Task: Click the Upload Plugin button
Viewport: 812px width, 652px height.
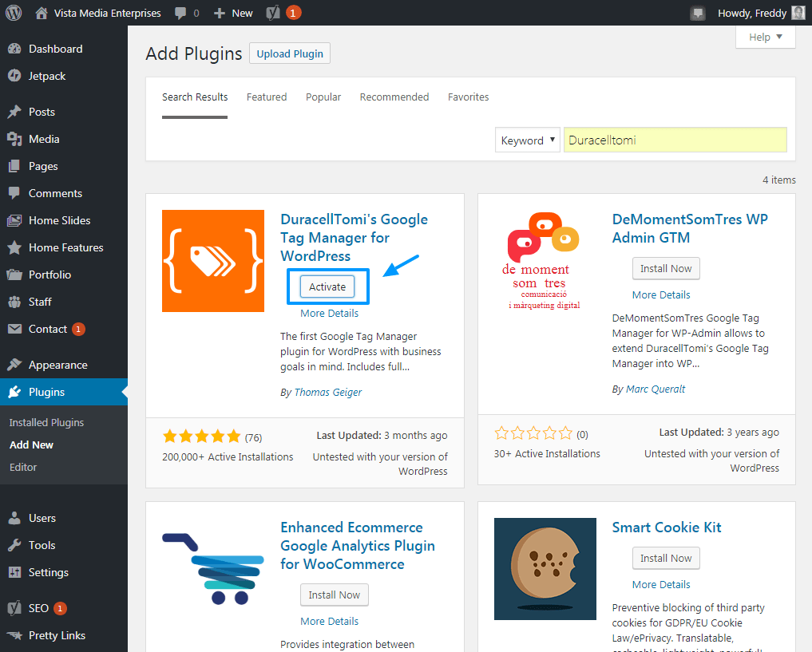Action: (290, 53)
